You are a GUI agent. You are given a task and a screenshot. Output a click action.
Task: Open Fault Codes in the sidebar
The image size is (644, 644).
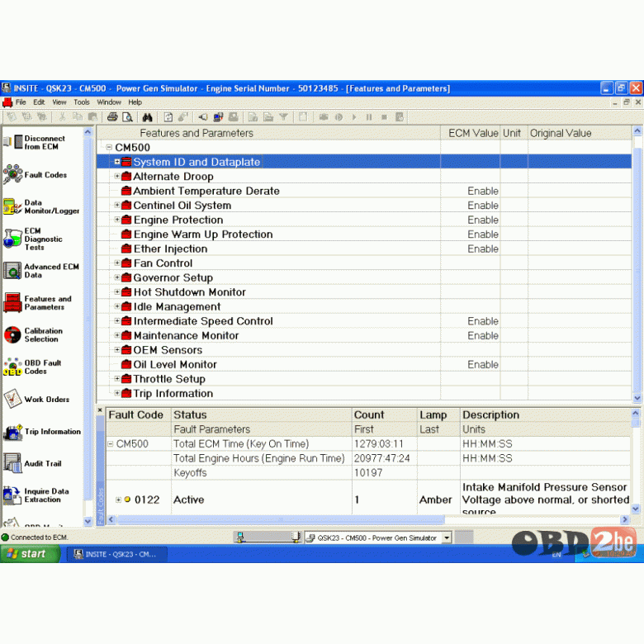[x=35, y=174]
